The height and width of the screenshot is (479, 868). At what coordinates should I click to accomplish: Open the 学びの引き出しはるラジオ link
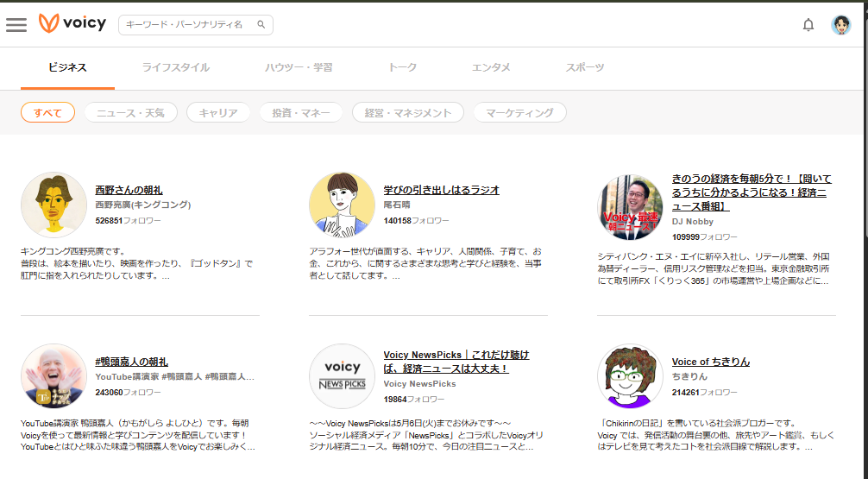coord(441,190)
